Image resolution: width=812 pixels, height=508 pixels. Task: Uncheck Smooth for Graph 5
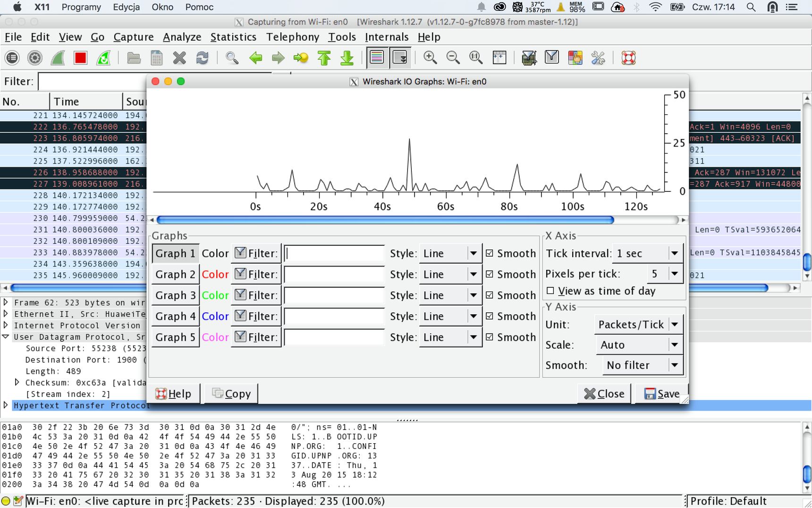coord(490,337)
